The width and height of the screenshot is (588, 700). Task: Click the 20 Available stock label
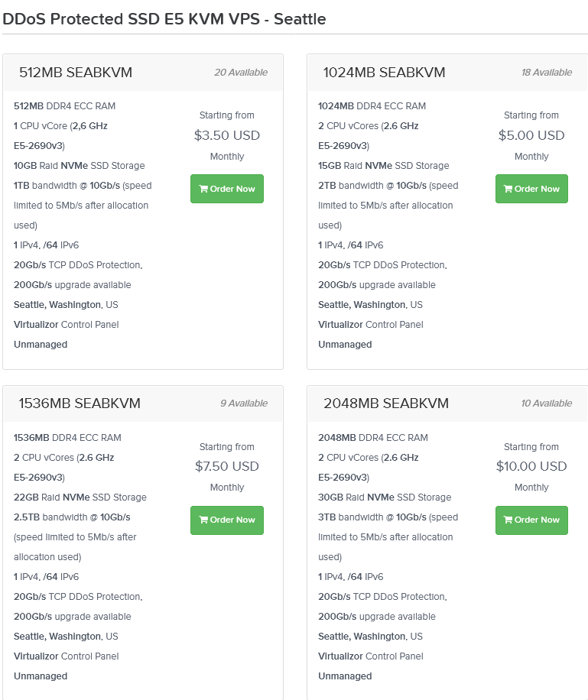tap(241, 73)
